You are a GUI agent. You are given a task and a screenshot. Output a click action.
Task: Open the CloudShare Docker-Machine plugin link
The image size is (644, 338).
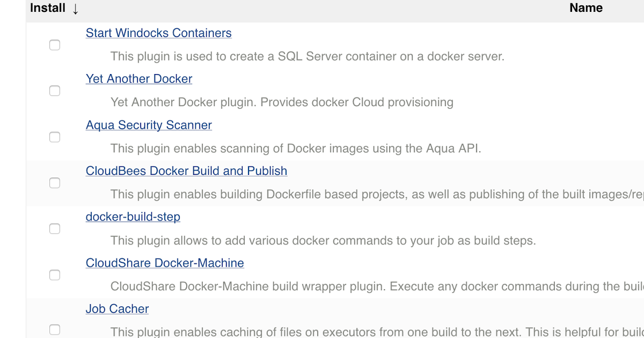(164, 263)
